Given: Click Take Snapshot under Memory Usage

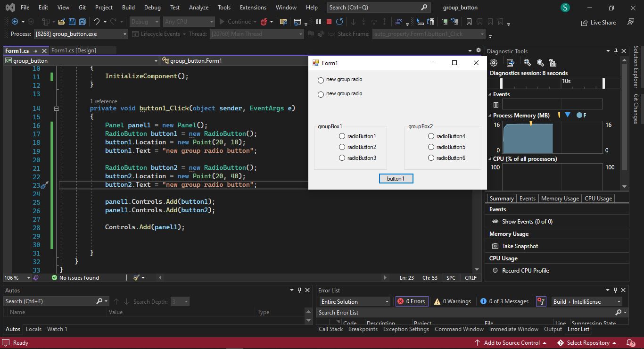Looking at the screenshot, I should click(520, 246).
